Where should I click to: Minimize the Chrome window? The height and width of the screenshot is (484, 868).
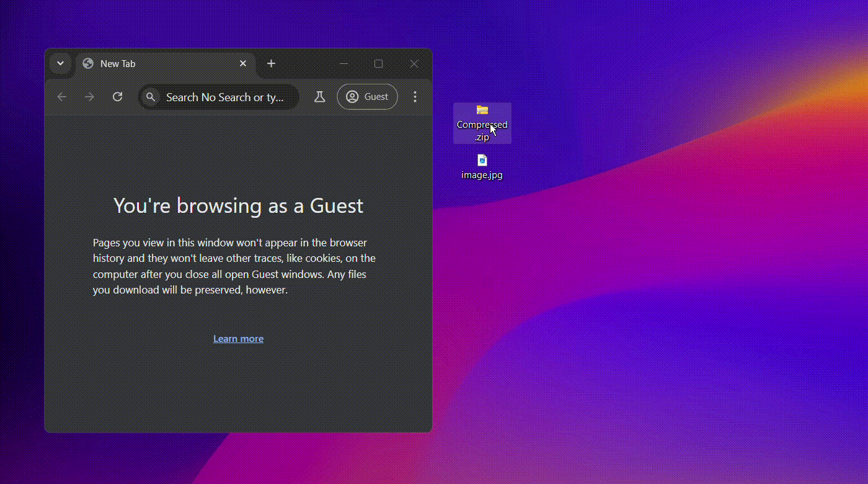pyautogui.click(x=343, y=63)
